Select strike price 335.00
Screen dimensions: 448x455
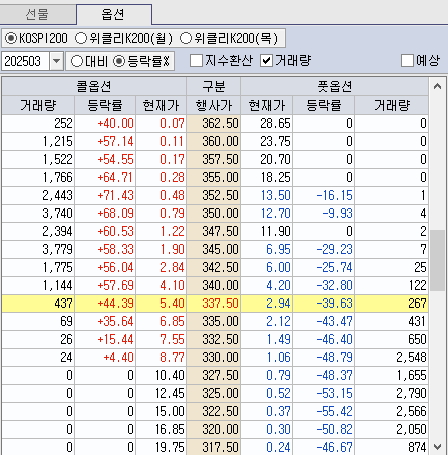[214, 321]
